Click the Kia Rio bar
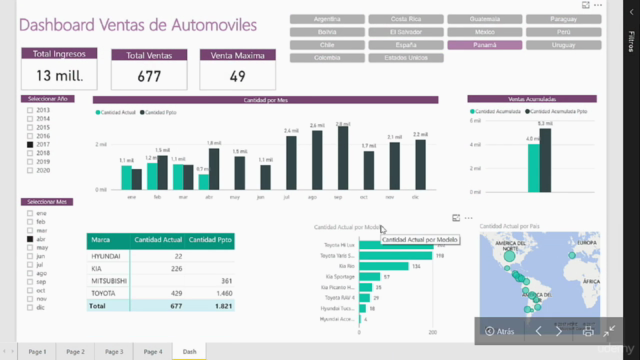 coord(384,266)
